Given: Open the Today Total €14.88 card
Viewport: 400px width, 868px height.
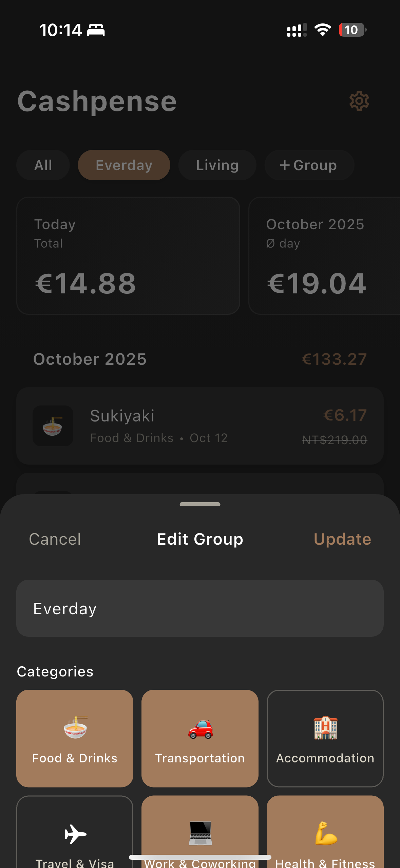Looking at the screenshot, I should click(128, 256).
